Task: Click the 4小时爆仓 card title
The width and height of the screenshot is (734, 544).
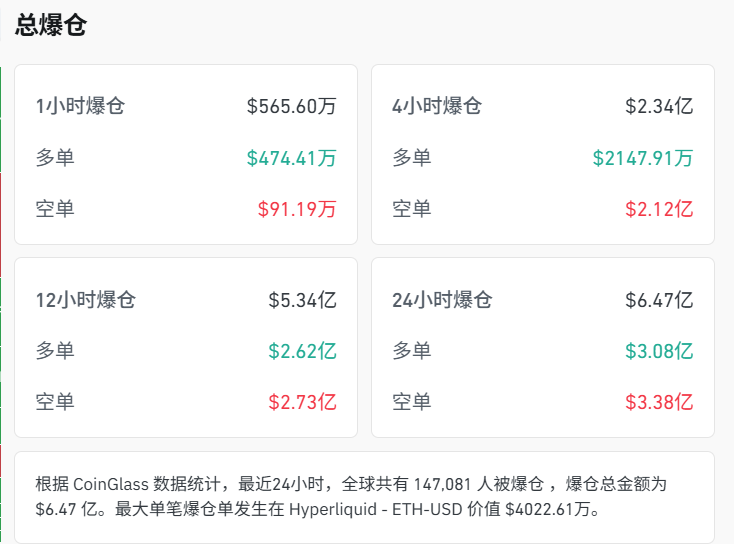Action: coord(437,106)
